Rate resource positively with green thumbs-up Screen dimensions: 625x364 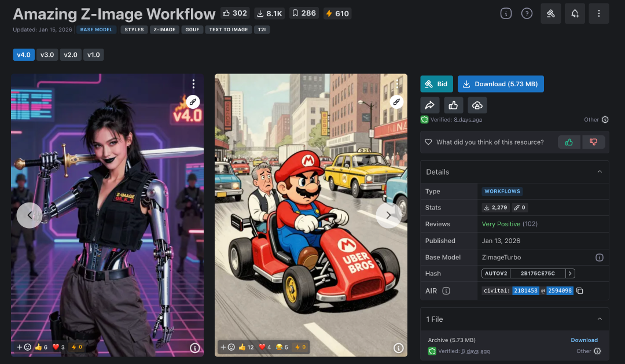point(569,142)
